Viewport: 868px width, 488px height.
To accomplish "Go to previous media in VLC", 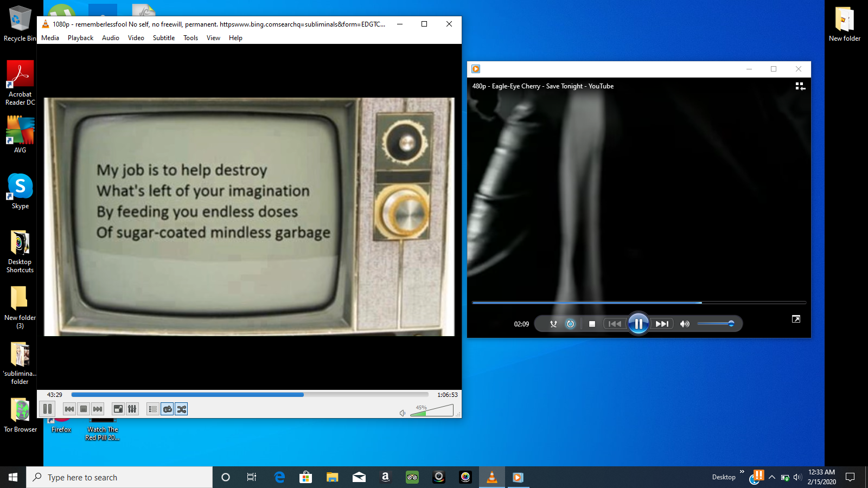I will point(69,409).
